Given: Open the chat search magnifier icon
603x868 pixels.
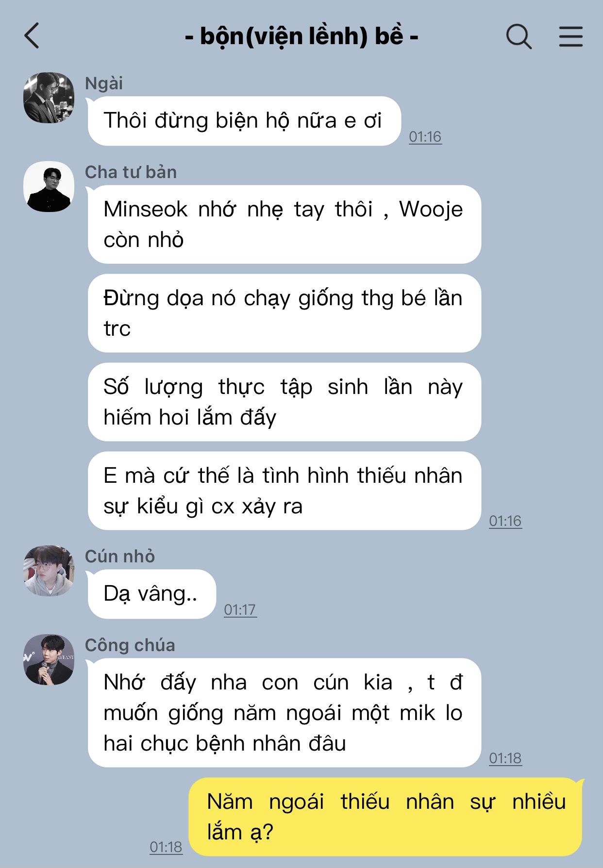Looking at the screenshot, I should click(519, 36).
